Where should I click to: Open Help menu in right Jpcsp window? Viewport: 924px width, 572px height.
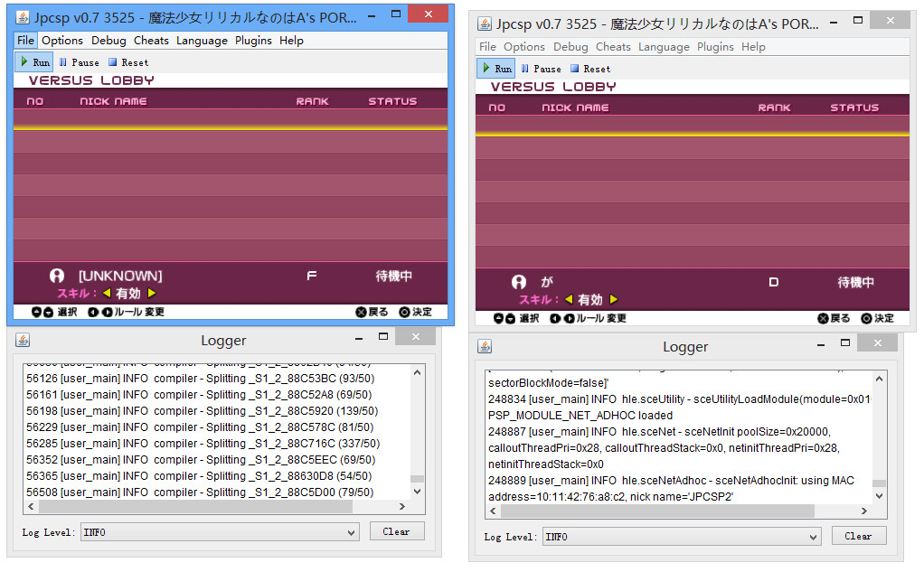coord(754,47)
